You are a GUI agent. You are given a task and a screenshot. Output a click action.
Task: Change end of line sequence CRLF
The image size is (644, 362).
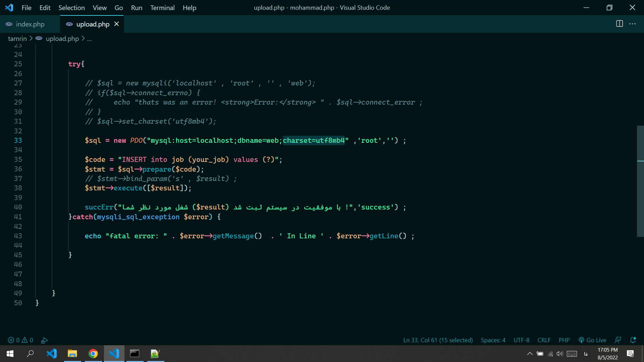coord(544,340)
